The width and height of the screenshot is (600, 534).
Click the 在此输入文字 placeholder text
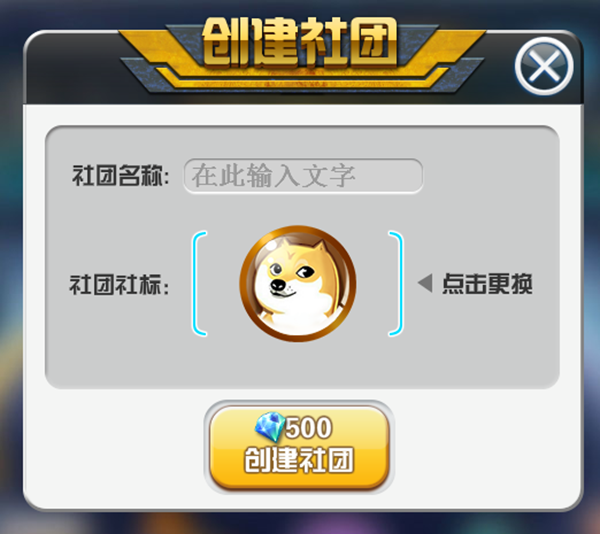click(x=273, y=176)
